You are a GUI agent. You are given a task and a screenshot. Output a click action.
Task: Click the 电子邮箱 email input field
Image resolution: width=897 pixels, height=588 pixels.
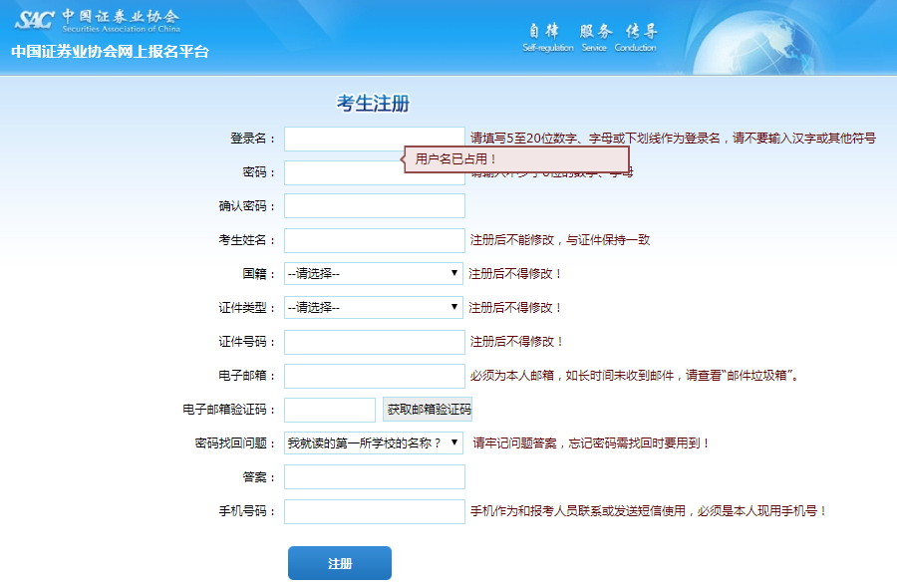[x=374, y=376]
